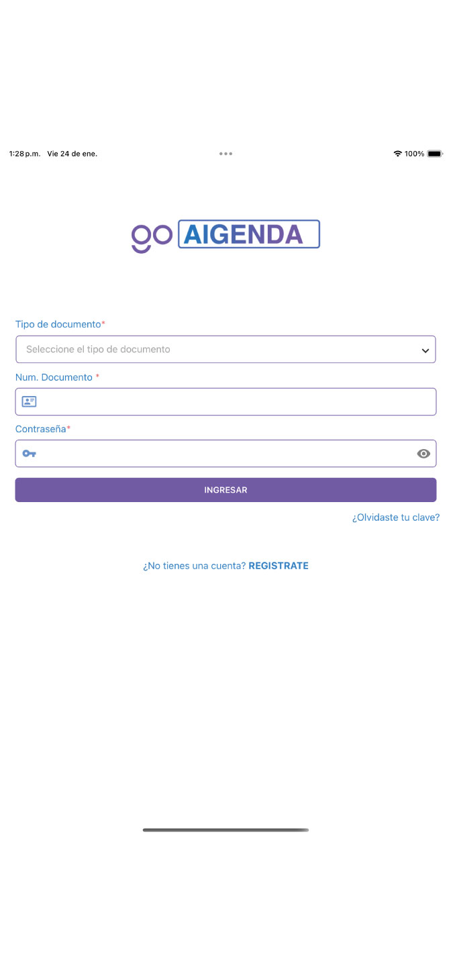Focus the Num. Documento input field
Screen dimensions: 453x980
pyautogui.click(x=235, y=401)
